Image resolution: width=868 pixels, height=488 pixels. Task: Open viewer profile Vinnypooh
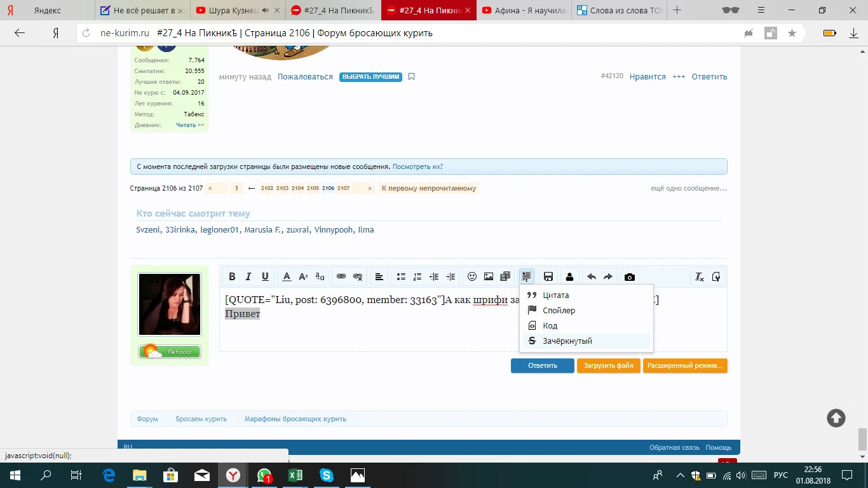(334, 230)
